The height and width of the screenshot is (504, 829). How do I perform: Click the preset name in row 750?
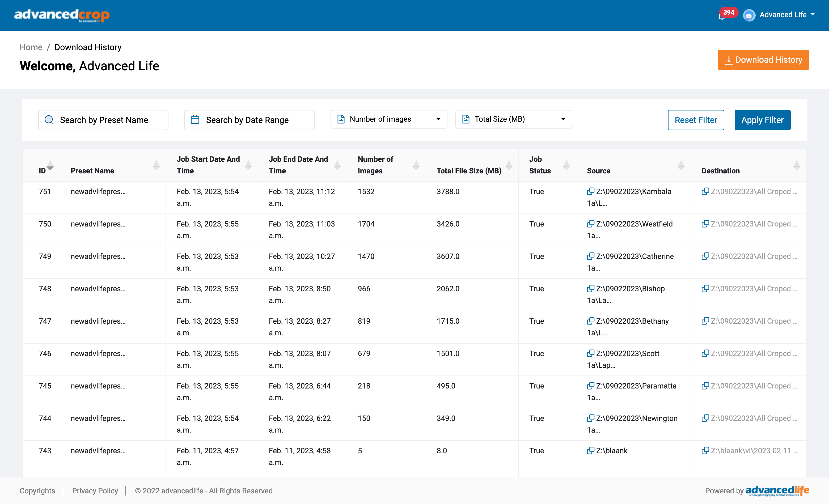pos(98,224)
